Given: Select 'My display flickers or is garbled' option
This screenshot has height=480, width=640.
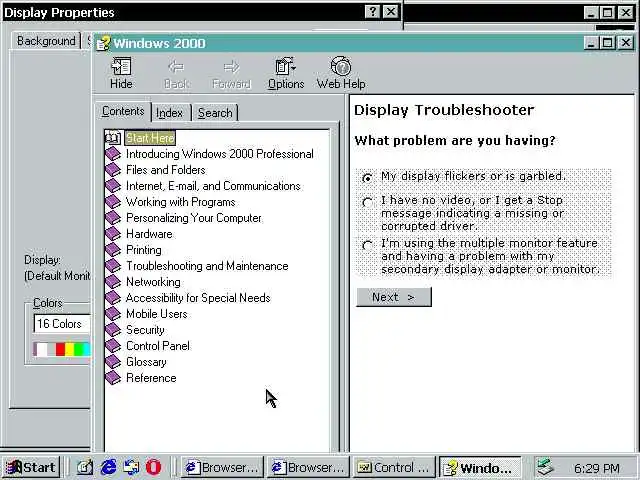Looking at the screenshot, I should click(367, 178).
